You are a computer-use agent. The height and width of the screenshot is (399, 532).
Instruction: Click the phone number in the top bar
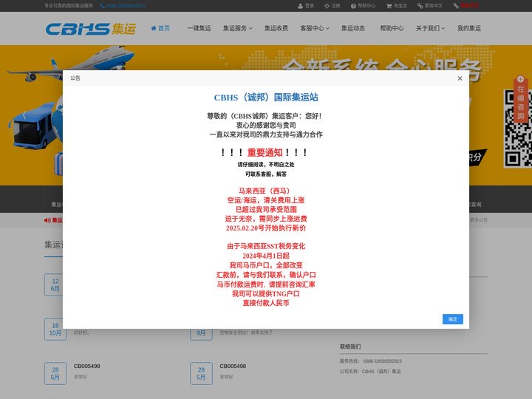click(x=126, y=6)
